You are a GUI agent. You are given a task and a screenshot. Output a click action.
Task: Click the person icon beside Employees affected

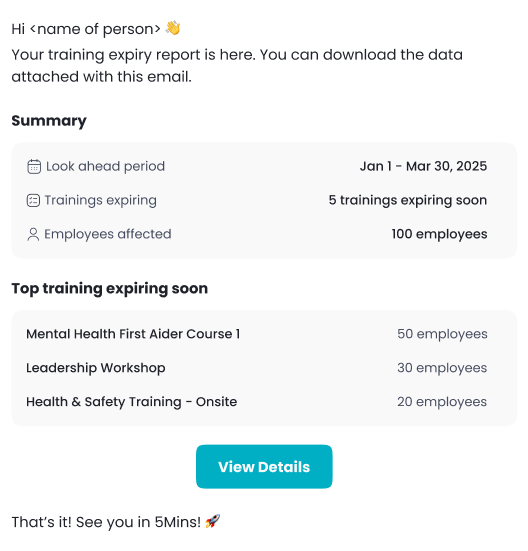click(x=33, y=234)
